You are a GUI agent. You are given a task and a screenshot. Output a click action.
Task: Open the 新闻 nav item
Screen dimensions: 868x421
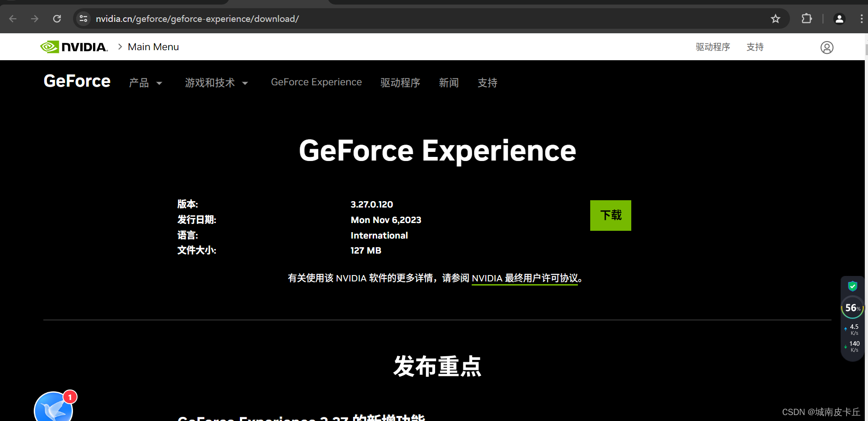[x=449, y=83]
